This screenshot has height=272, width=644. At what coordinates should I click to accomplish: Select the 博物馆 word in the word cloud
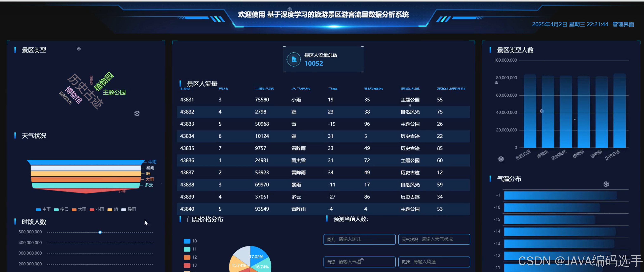pos(74,95)
